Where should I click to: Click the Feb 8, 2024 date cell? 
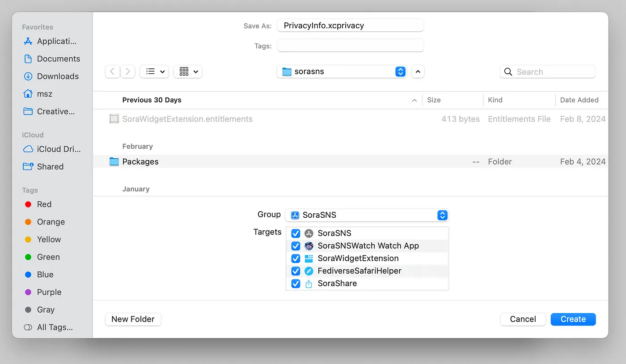[x=583, y=119]
